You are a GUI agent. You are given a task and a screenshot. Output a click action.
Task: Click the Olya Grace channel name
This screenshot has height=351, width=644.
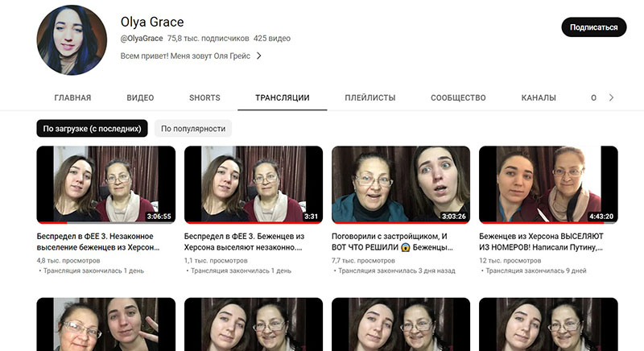(x=152, y=22)
